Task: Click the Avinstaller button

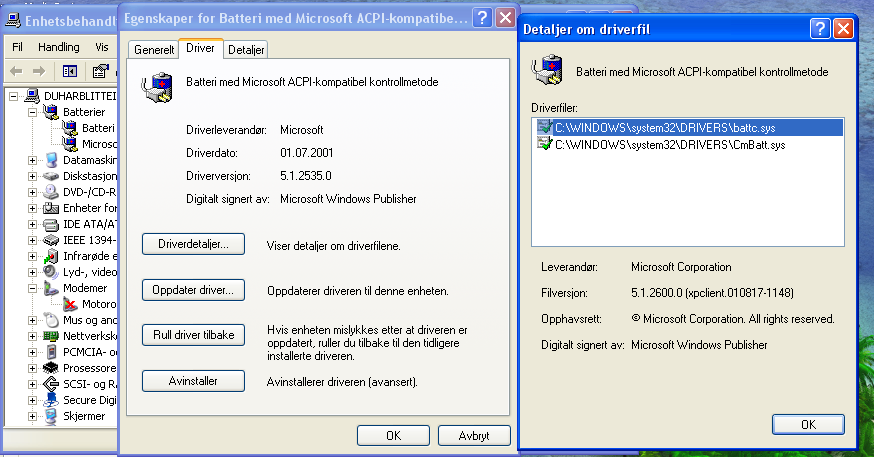Action: (193, 381)
